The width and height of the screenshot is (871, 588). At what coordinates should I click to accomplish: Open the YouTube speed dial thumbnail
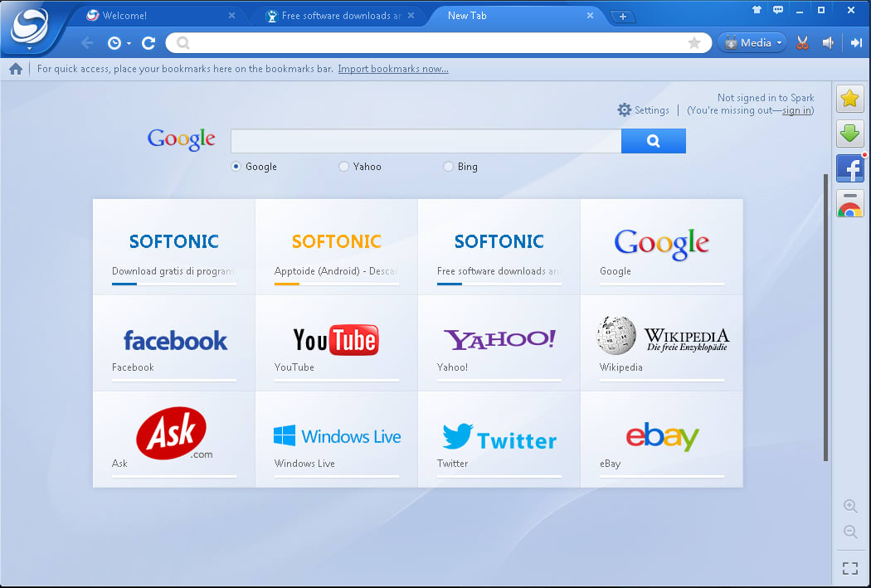tap(336, 343)
